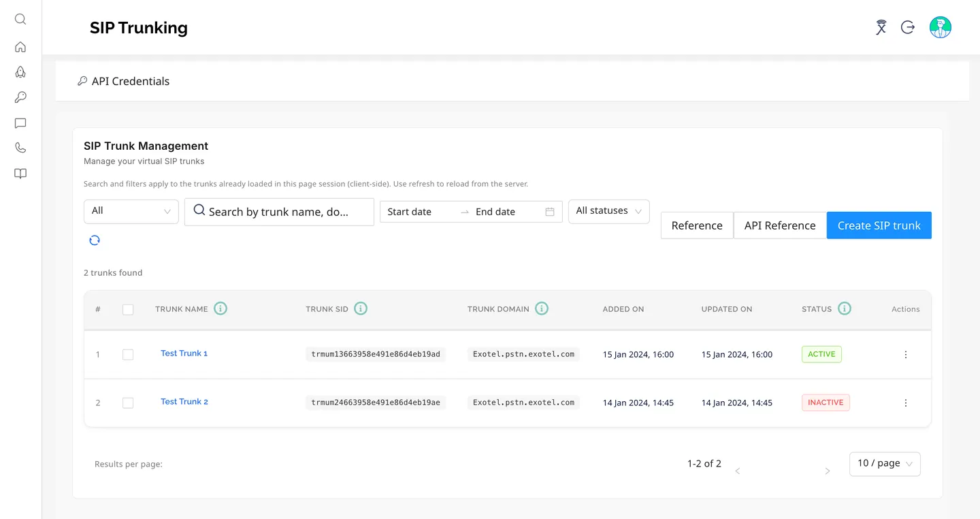Screen dimensions: 980x519
Task: Click the End date field
Action: coord(507,212)
